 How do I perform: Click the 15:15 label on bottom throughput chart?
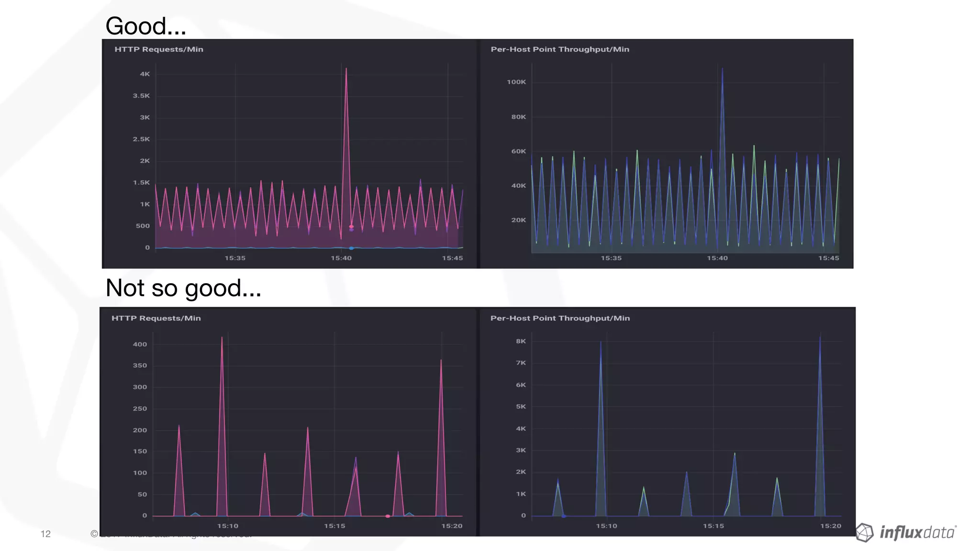click(x=713, y=526)
